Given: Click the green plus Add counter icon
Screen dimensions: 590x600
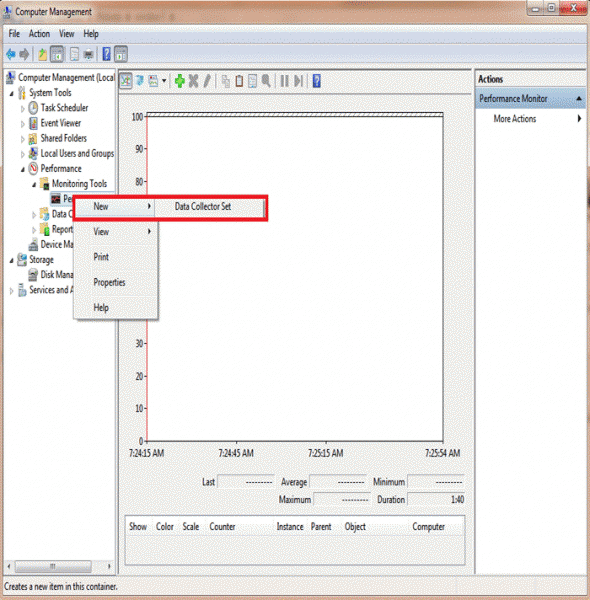Looking at the screenshot, I should (179, 81).
